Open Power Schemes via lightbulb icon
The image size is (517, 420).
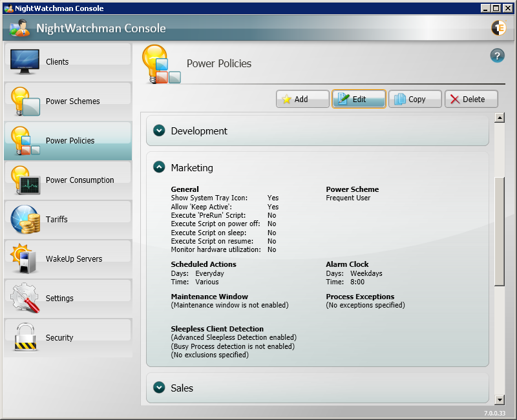(x=25, y=101)
